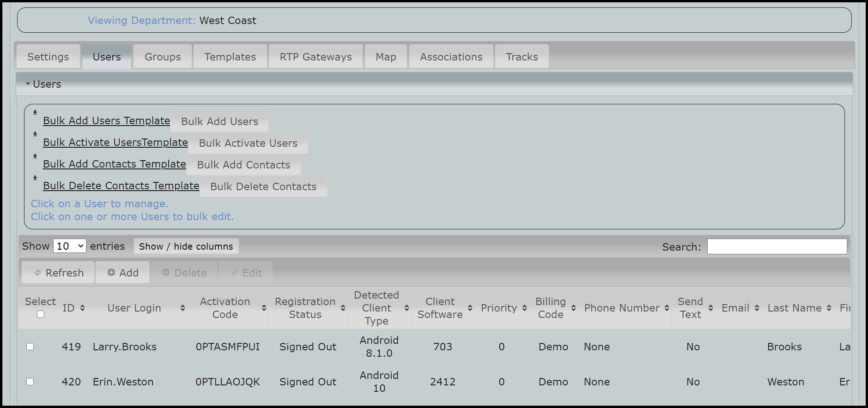Click the Bulk Add Users button
The width and height of the screenshot is (868, 408).
(219, 121)
